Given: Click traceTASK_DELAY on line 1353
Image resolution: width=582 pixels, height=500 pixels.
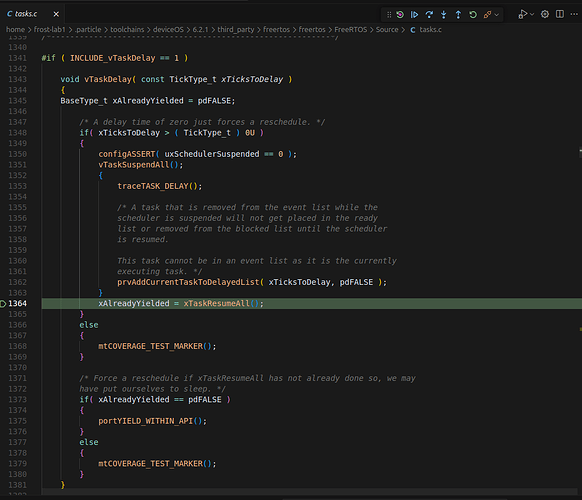Looking at the screenshot, I should (x=153, y=186).
